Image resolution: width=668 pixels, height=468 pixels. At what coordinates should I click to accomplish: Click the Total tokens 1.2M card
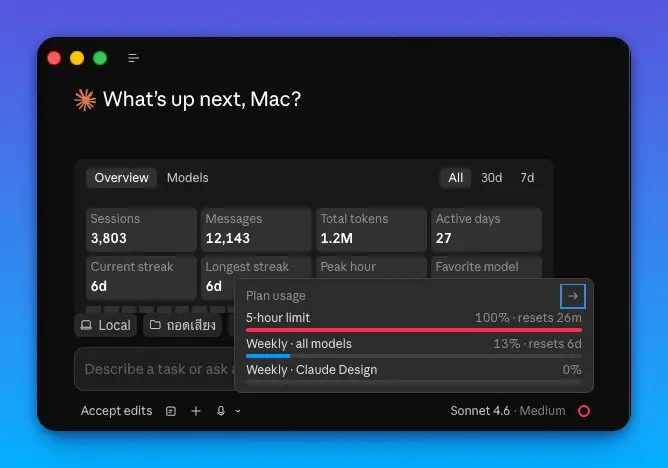click(x=371, y=230)
